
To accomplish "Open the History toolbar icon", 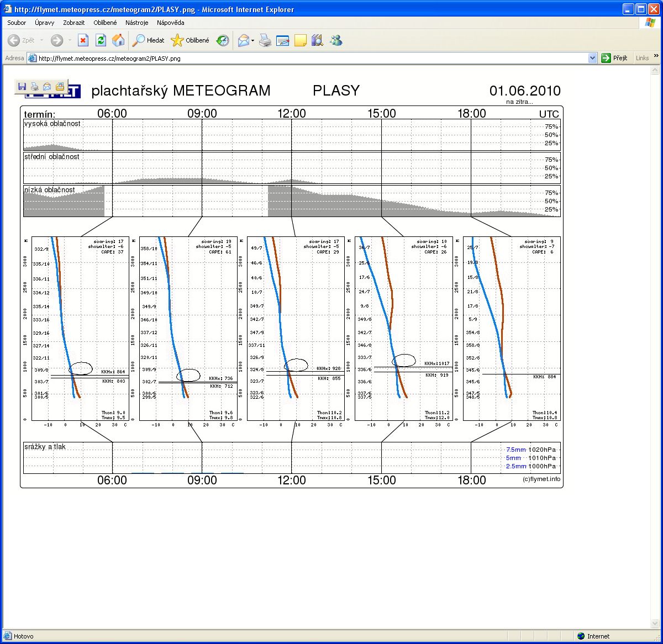I will coord(223,40).
